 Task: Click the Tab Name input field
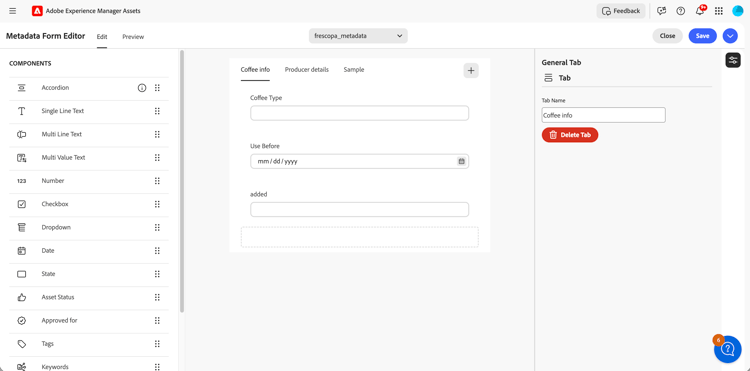click(604, 115)
